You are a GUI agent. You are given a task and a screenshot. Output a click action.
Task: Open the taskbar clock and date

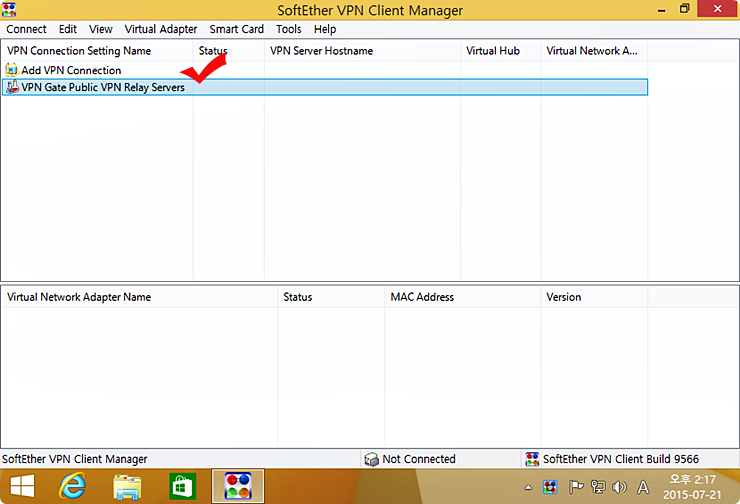pyautogui.click(x=692, y=487)
